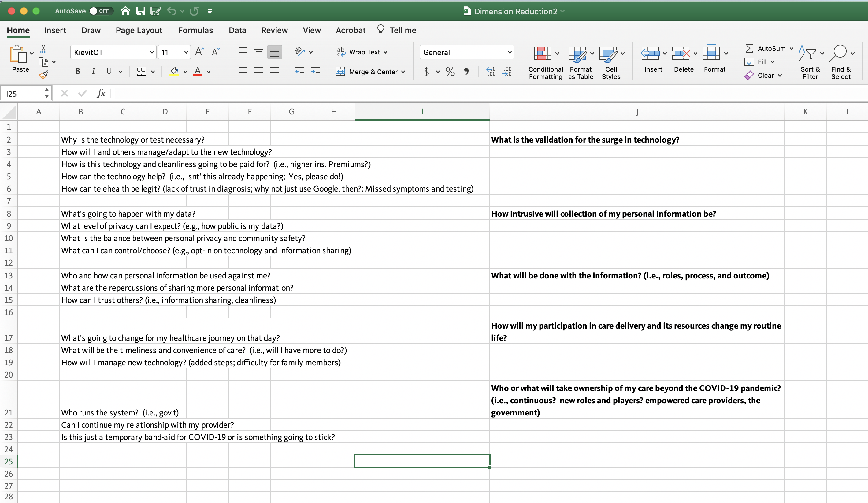This screenshot has width=868, height=503.
Task: Apply percent style to cells
Action: click(450, 72)
